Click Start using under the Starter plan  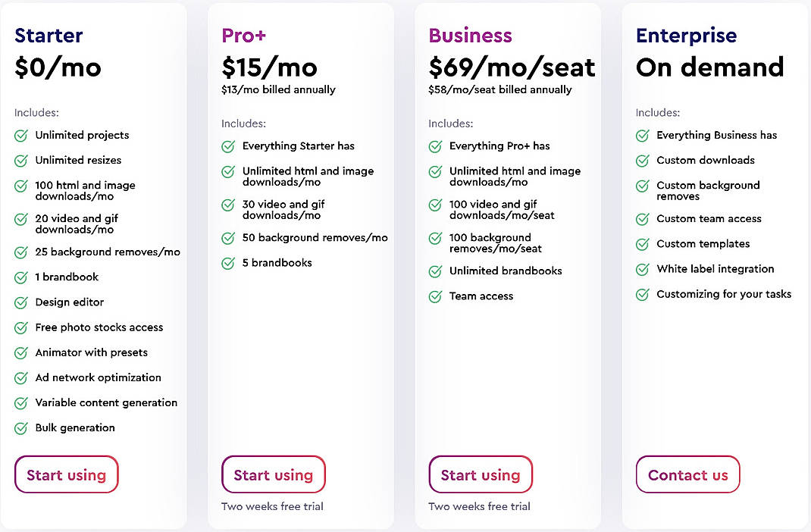[66, 474]
